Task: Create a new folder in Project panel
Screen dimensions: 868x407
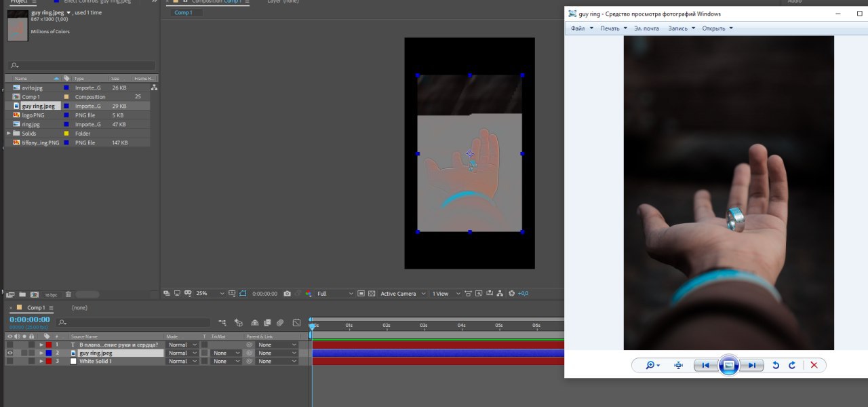Action: pyautogui.click(x=22, y=294)
